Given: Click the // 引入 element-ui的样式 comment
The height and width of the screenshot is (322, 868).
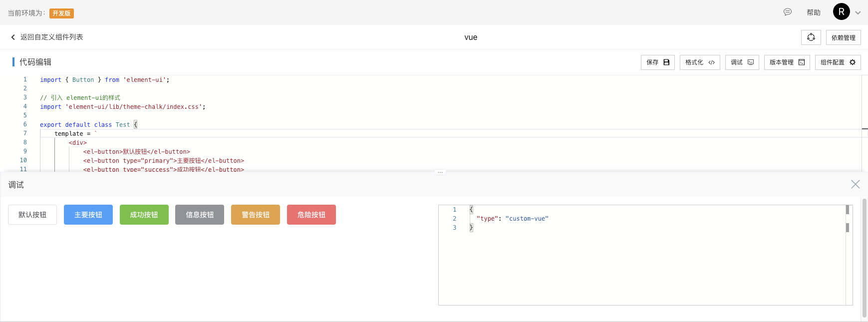Looking at the screenshot, I should pos(80,98).
